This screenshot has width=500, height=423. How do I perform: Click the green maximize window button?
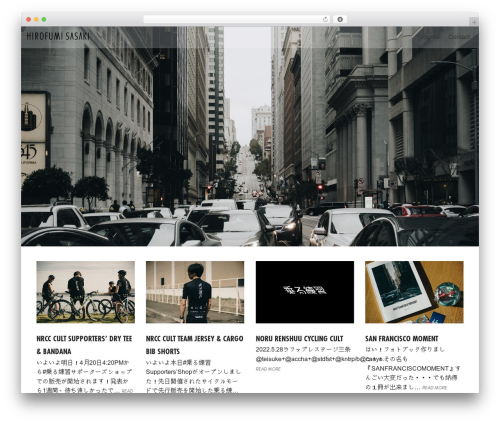click(44, 20)
